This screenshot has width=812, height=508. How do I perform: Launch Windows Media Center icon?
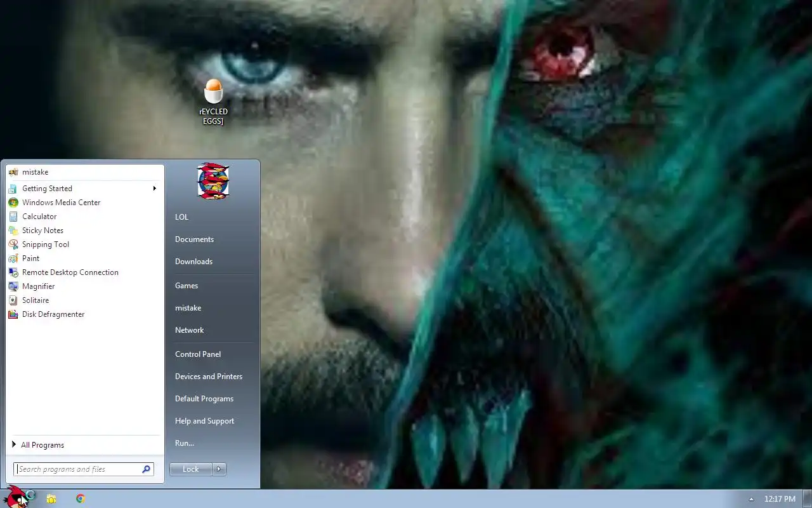pyautogui.click(x=13, y=203)
